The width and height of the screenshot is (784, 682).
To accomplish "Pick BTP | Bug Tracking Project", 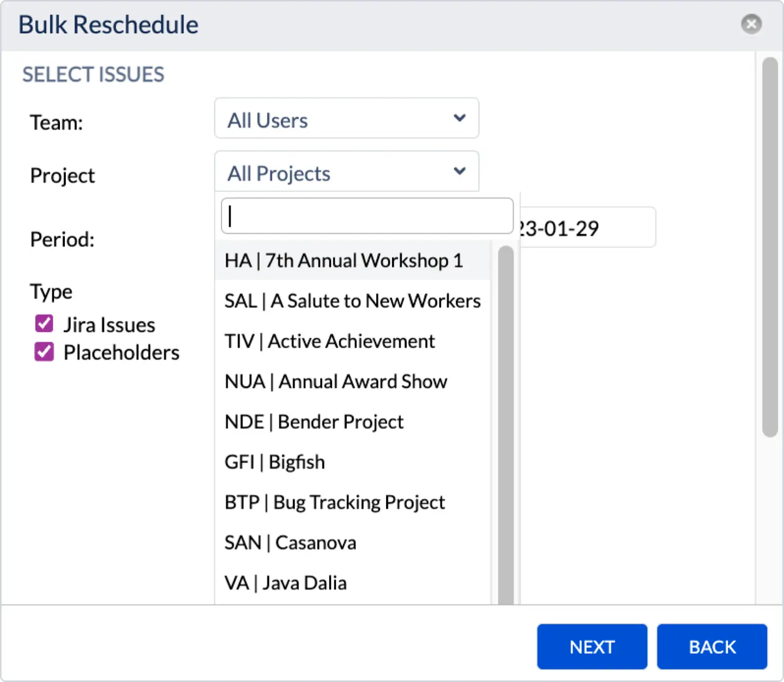I will pyautogui.click(x=335, y=502).
